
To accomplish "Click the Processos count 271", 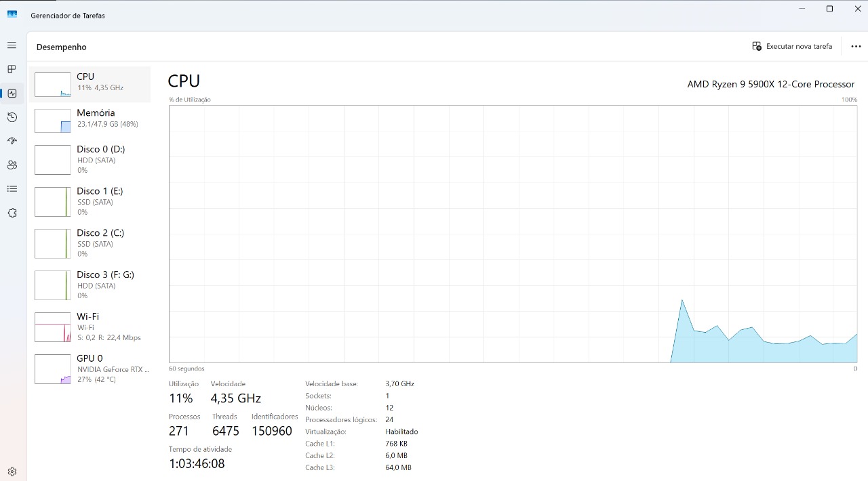I will (x=179, y=431).
